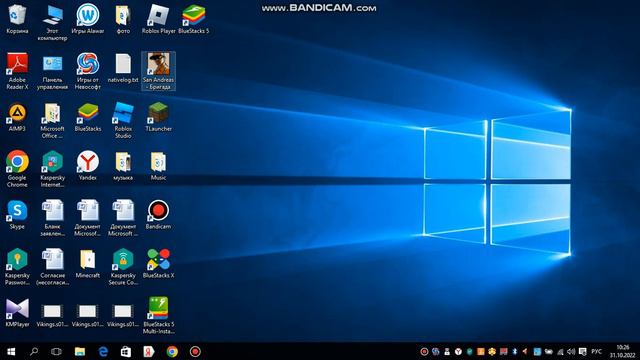Select the Adobe Reader X shortcut

pyautogui.click(x=17, y=71)
